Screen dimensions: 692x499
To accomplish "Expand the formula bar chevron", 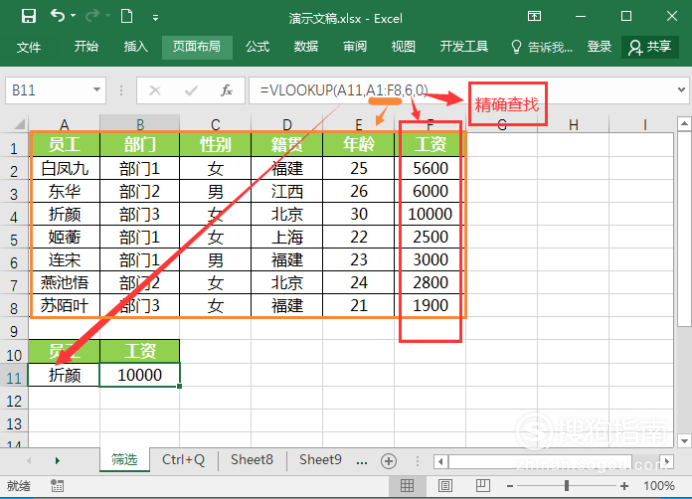I will click(681, 90).
